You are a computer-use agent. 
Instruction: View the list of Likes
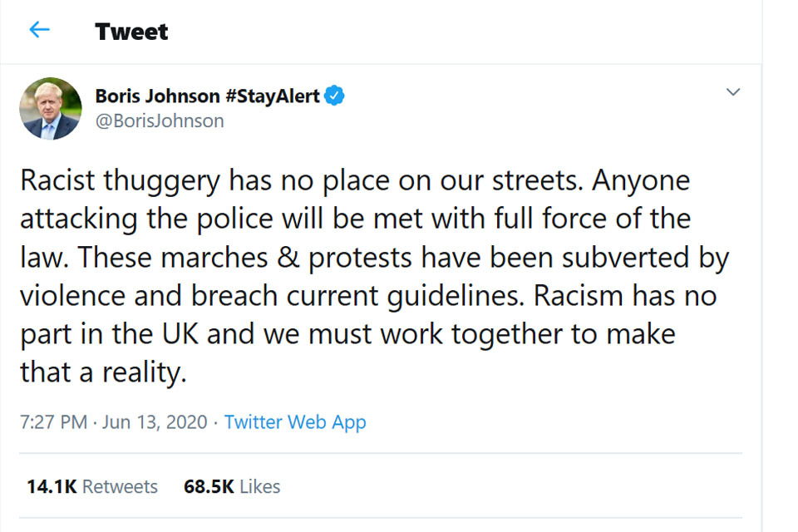[x=259, y=486]
